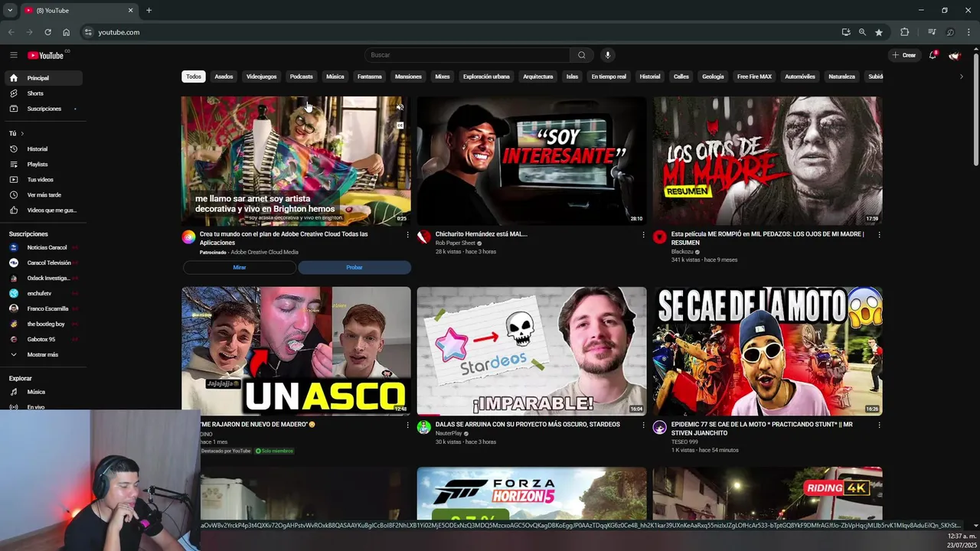Click the Mirar button on Adobe ad
Screen dimensions: 980x551
[x=240, y=267]
